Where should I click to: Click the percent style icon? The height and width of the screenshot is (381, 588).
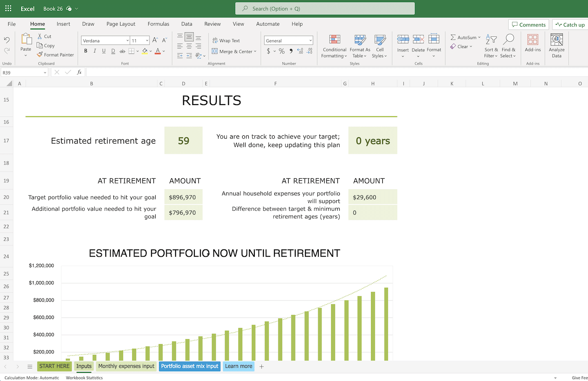282,51
